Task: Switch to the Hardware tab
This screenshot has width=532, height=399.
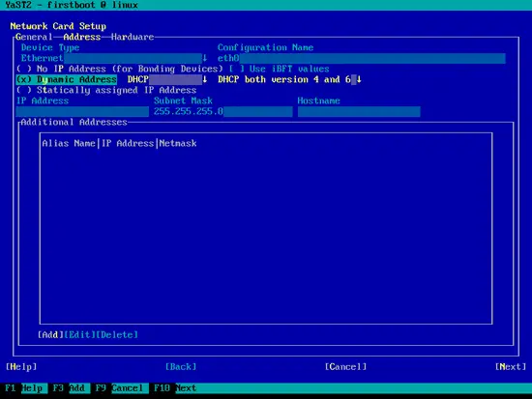Action: 133,37
